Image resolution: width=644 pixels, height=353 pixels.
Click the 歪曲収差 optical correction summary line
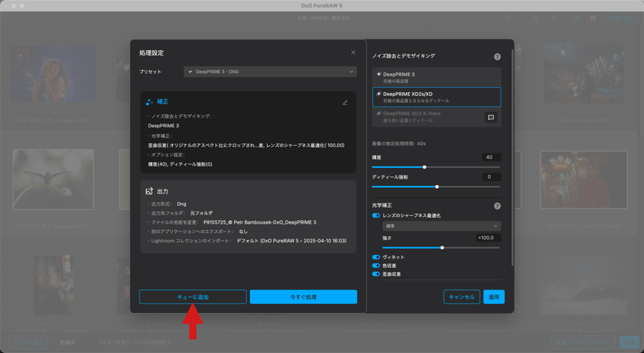pyautogui.click(x=246, y=145)
